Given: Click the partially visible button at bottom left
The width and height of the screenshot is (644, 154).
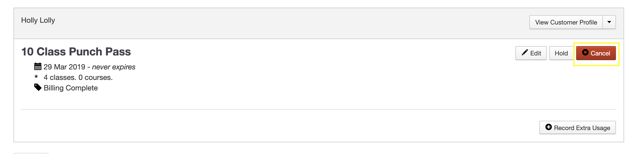Looking at the screenshot, I should tap(31, 153).
